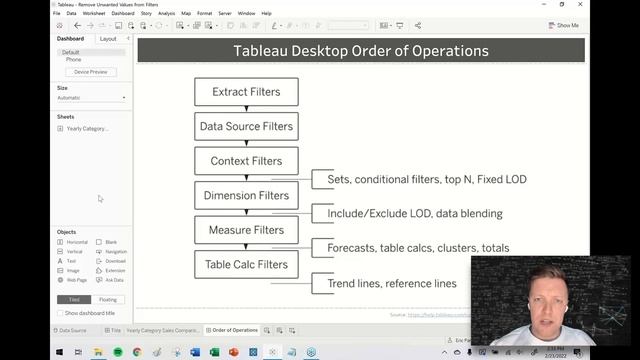
Task: Select the Default device layout
Action: [91, 52]
